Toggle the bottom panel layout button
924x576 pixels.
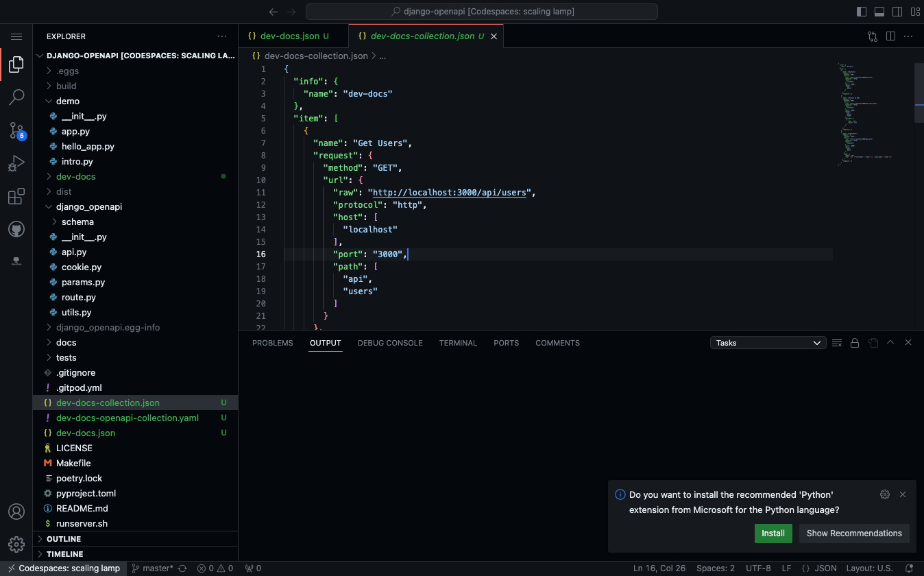point(879,12)
